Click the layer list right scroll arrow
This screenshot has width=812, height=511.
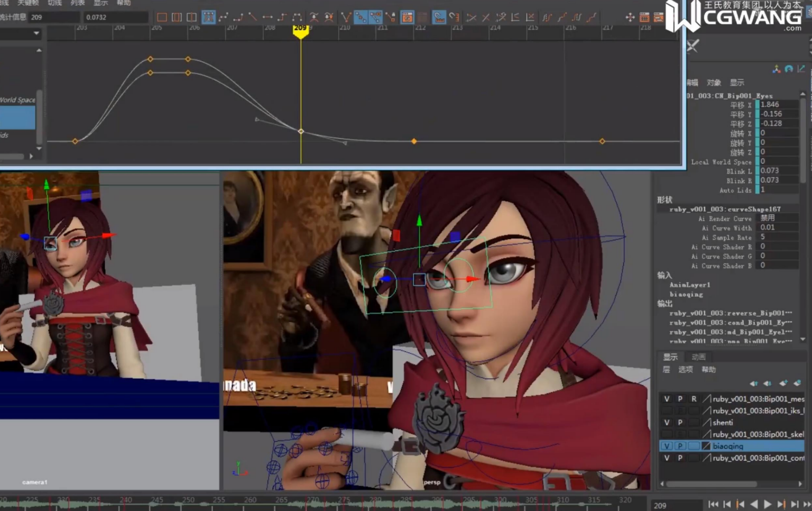coord(800,483)
